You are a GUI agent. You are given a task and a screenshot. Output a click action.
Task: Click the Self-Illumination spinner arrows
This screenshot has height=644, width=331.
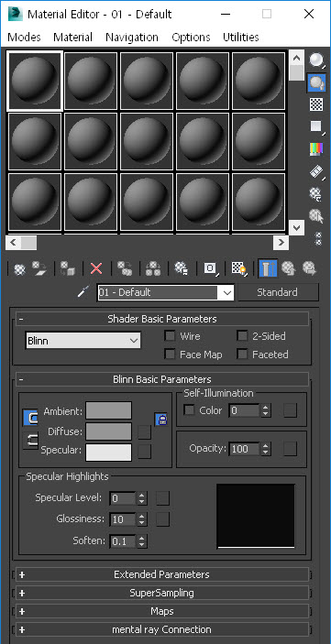(266, 410)
